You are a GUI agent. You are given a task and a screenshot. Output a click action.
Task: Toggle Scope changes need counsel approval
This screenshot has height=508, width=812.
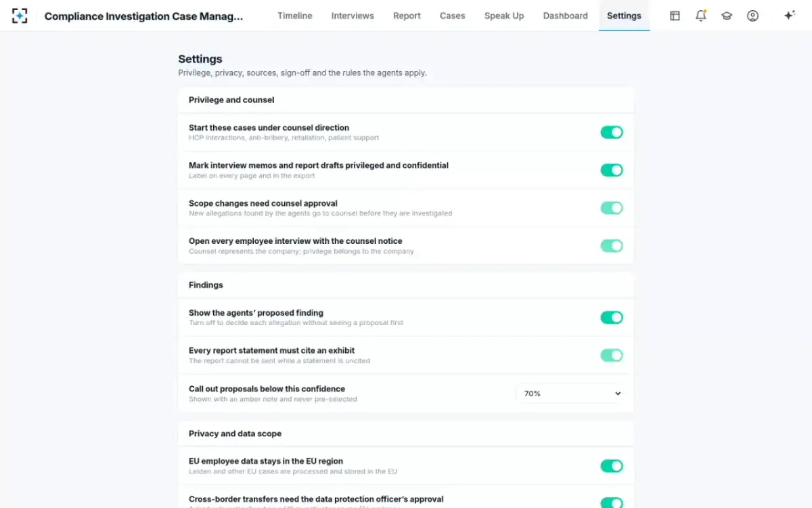point(612,208)
